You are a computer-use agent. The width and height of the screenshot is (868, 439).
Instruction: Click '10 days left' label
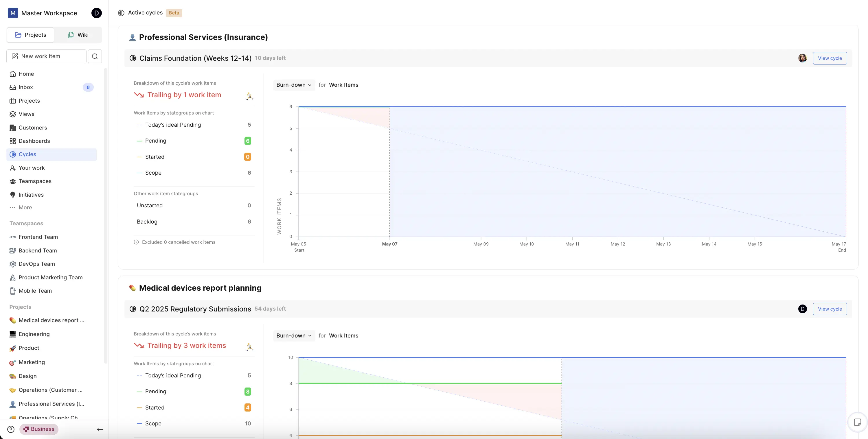270,58
